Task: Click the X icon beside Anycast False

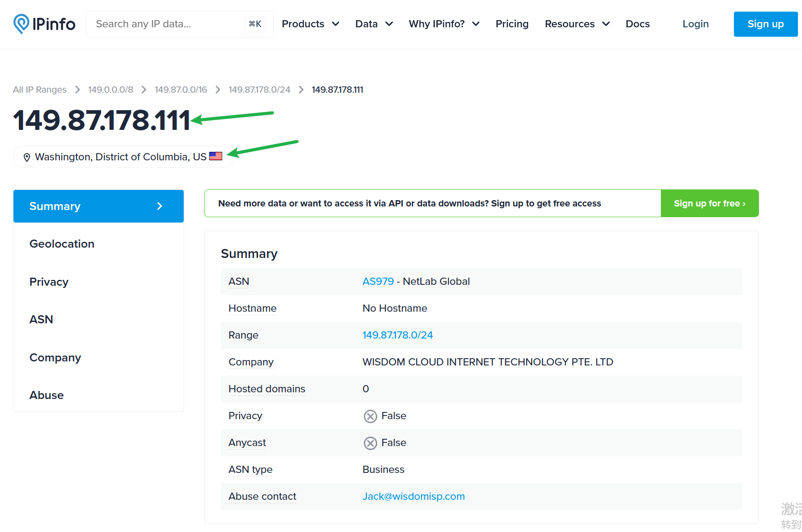Action: point(370,443)
